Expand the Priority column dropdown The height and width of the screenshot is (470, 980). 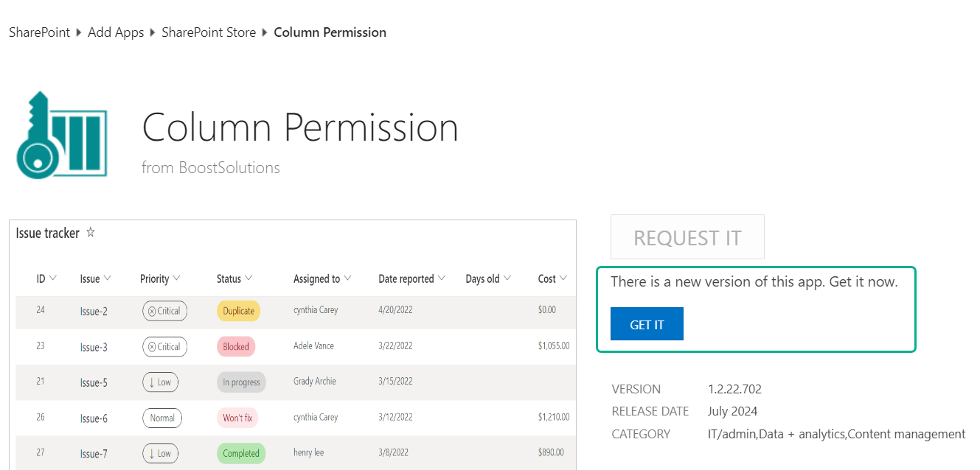click(x=176, y=278)
